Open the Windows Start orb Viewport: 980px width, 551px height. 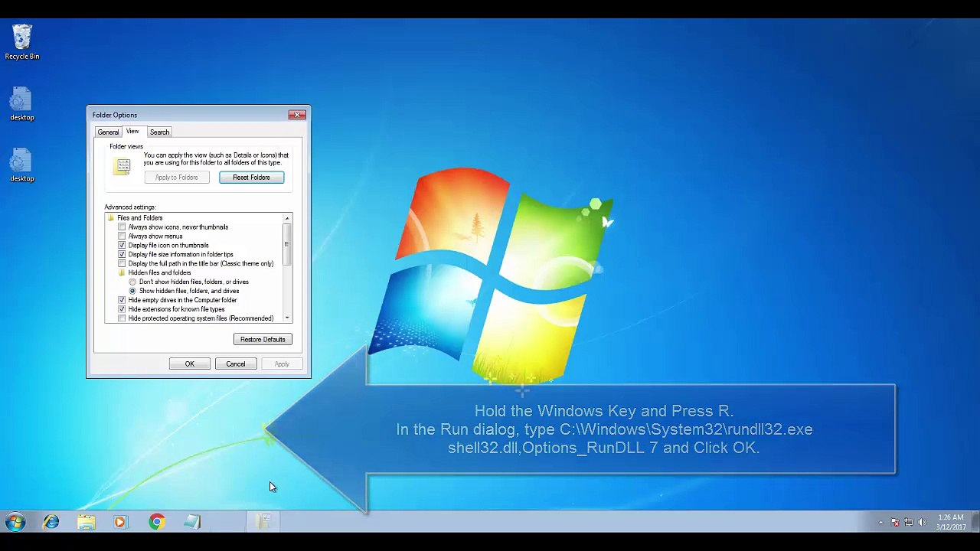pyautogui.click(x=15, y=522)
